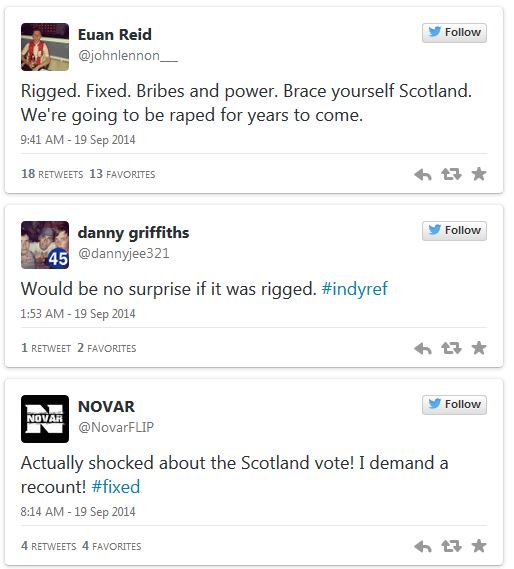Open tweet timestamp 8:14 AM - 19 Sep 2014
Viewport: 514px width, 569px height.
coord(78,512)
